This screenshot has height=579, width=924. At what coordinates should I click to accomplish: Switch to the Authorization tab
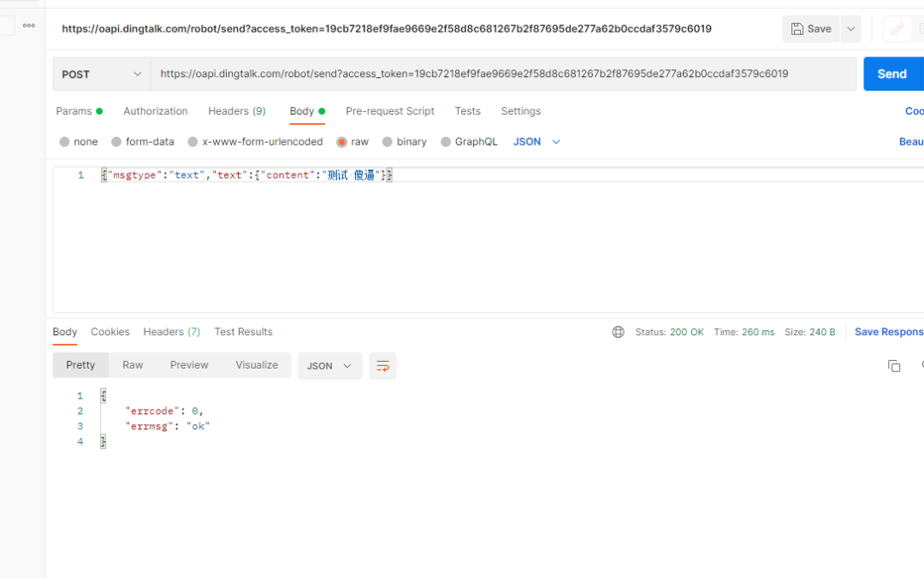pyautogui.click(x=155, y=111)
